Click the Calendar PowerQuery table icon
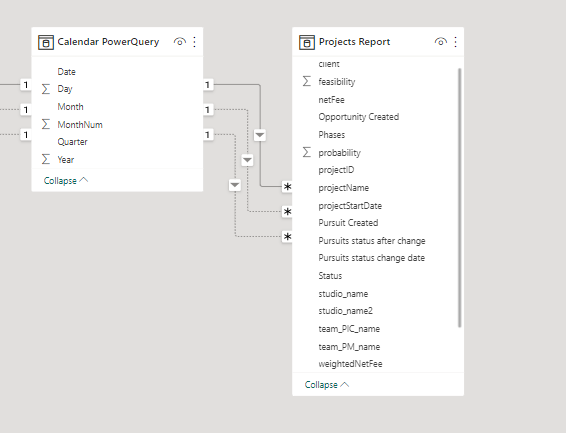 point(46,42)
